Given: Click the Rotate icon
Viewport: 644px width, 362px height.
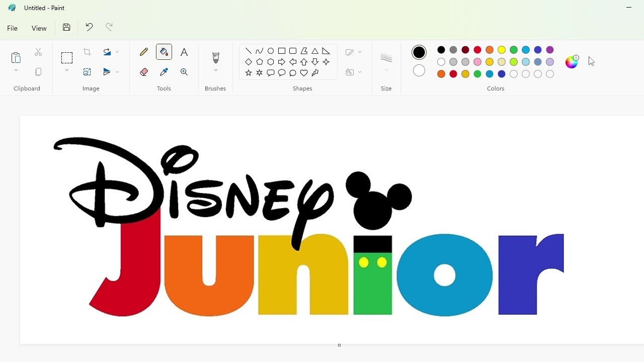Looking at the screenshot, I should (107, 52).
